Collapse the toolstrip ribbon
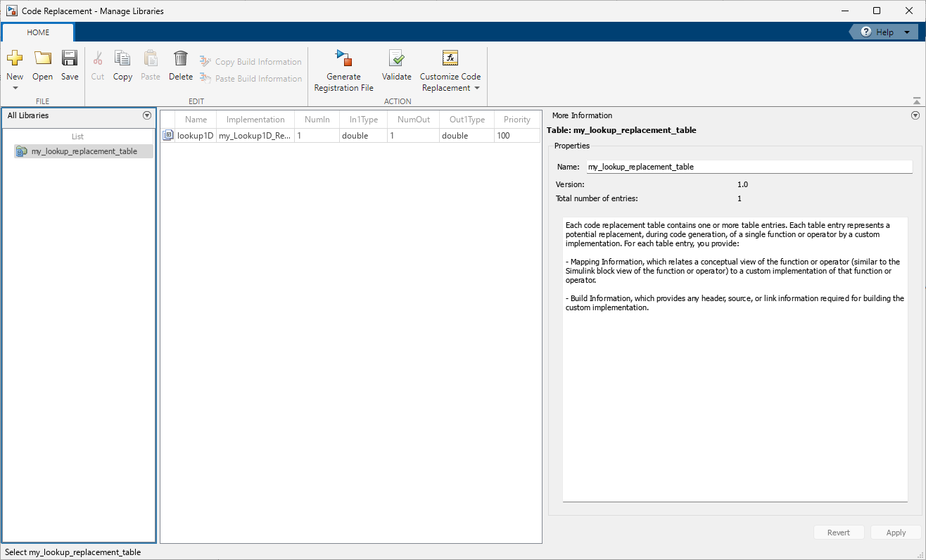The width and height of the screenshot is (926, 560). 916,101
